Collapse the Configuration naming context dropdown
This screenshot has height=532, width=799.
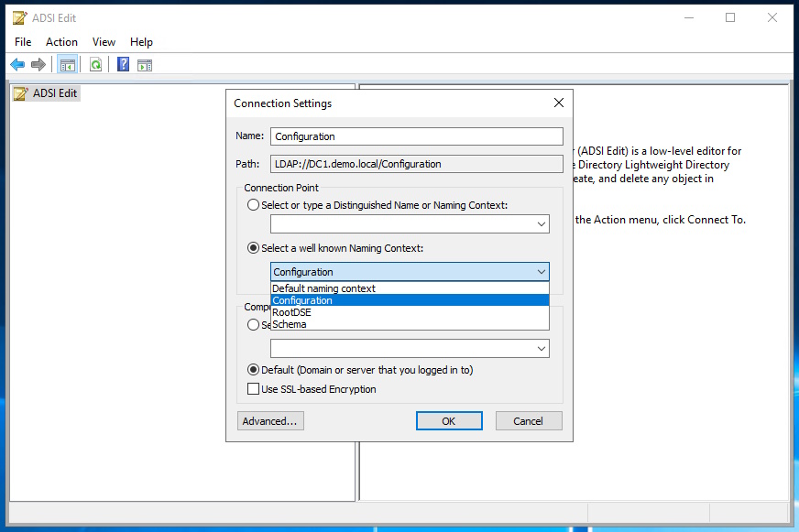(542, 272)
